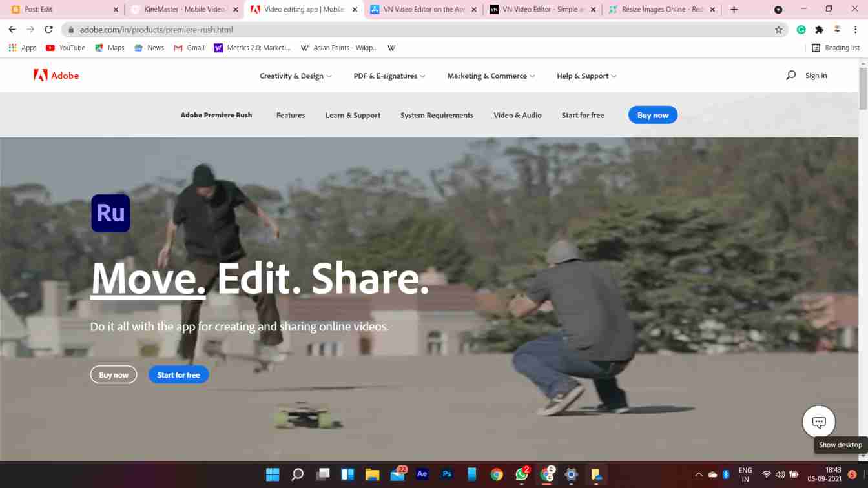Click the Apps bookmarks shortcut
Screen dimensions: 868x488
[23, 48]
